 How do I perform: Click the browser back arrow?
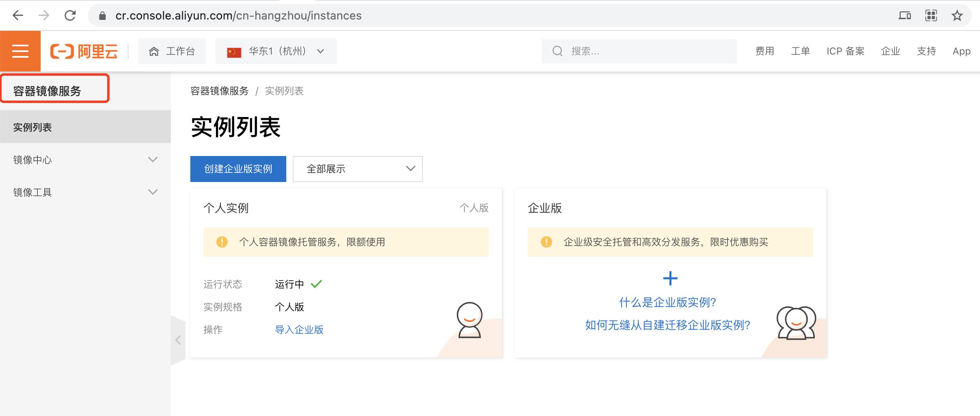(18, 15)
